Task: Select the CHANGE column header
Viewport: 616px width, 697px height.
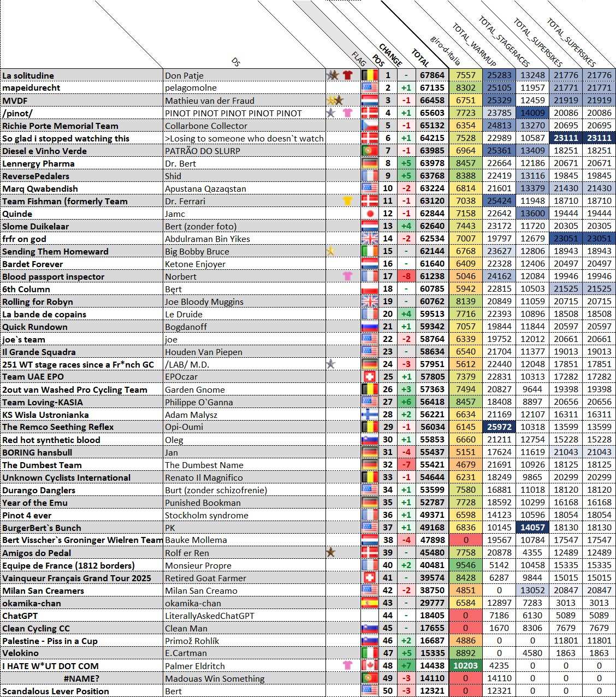Action: click(x=390, y=55)
